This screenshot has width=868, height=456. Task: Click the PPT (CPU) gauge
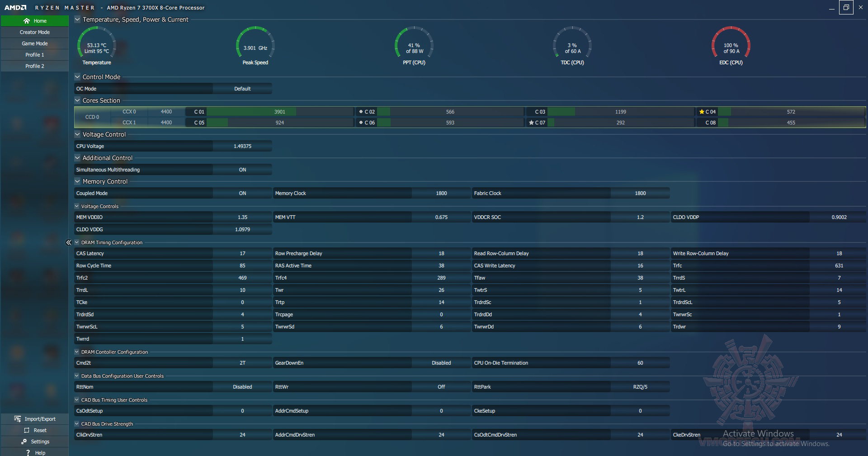point(414,46)
